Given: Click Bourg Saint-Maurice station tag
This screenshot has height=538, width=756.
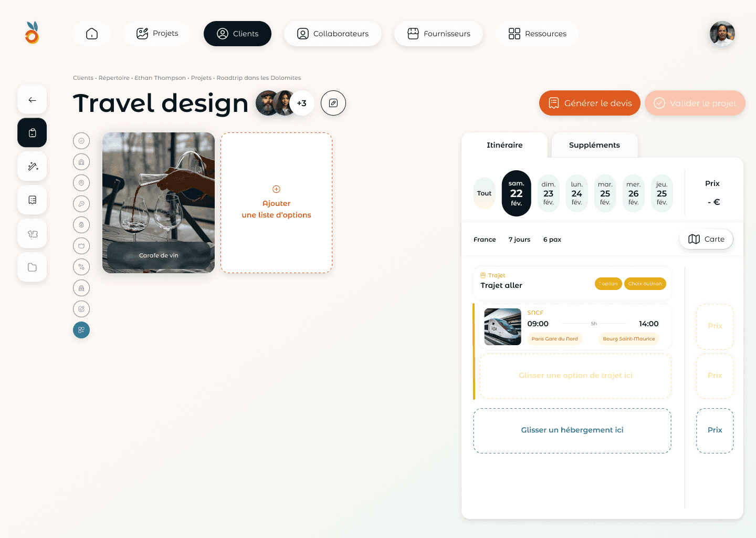Looking at the screenshot, I should click(629, 339).
